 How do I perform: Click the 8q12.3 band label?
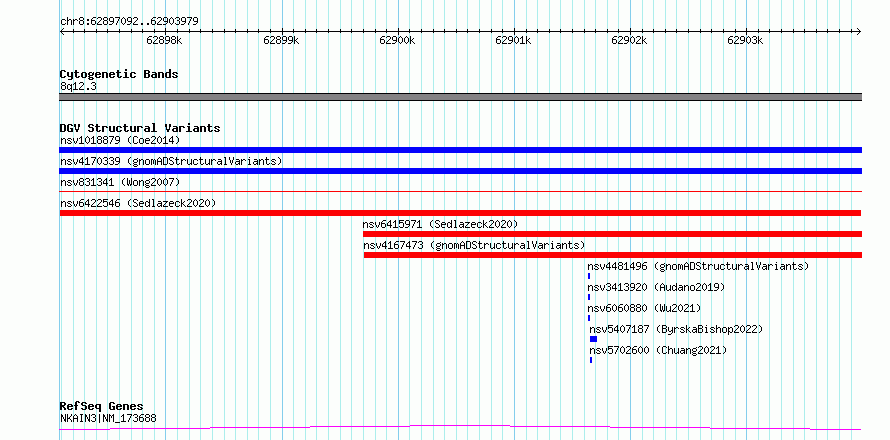coord(78,86)
